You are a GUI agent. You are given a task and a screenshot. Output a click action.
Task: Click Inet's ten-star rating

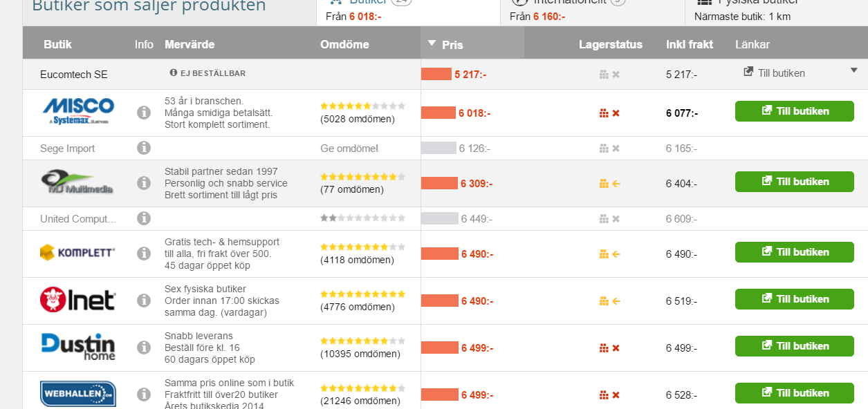362,294
